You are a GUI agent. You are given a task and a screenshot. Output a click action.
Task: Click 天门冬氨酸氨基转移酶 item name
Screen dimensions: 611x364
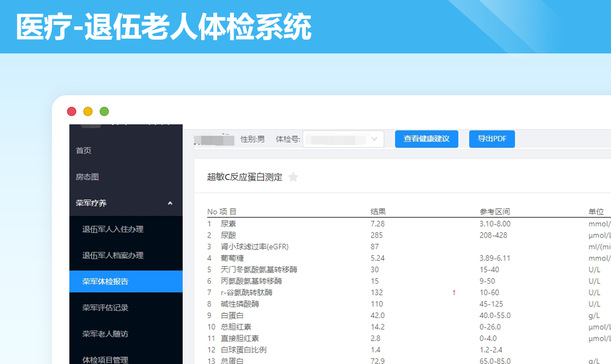pyautogui.click(x=259, y=269)
